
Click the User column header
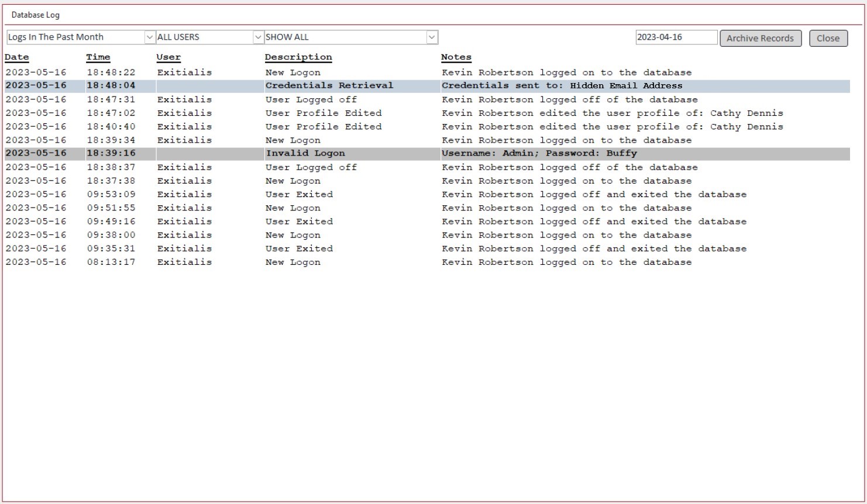[168, 57]
